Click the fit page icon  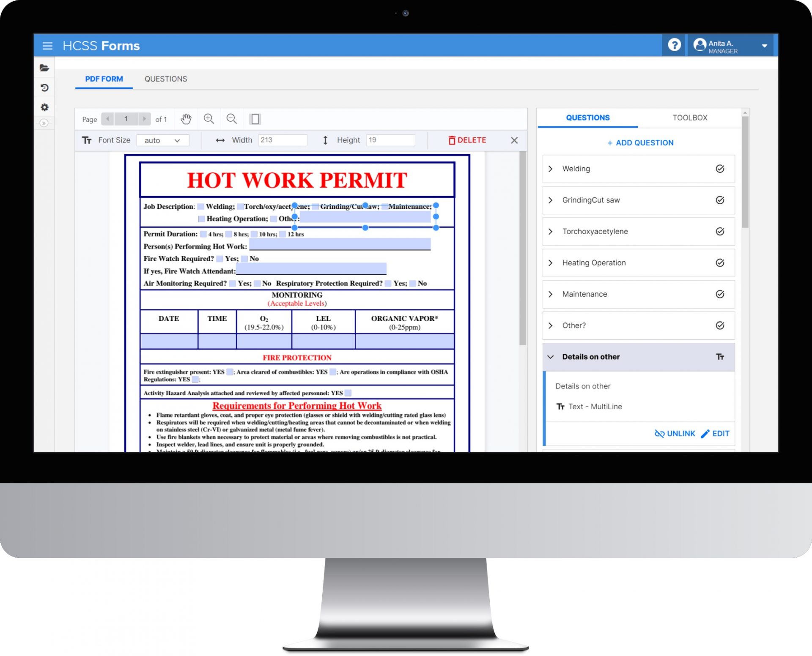(x=255, y=119)
